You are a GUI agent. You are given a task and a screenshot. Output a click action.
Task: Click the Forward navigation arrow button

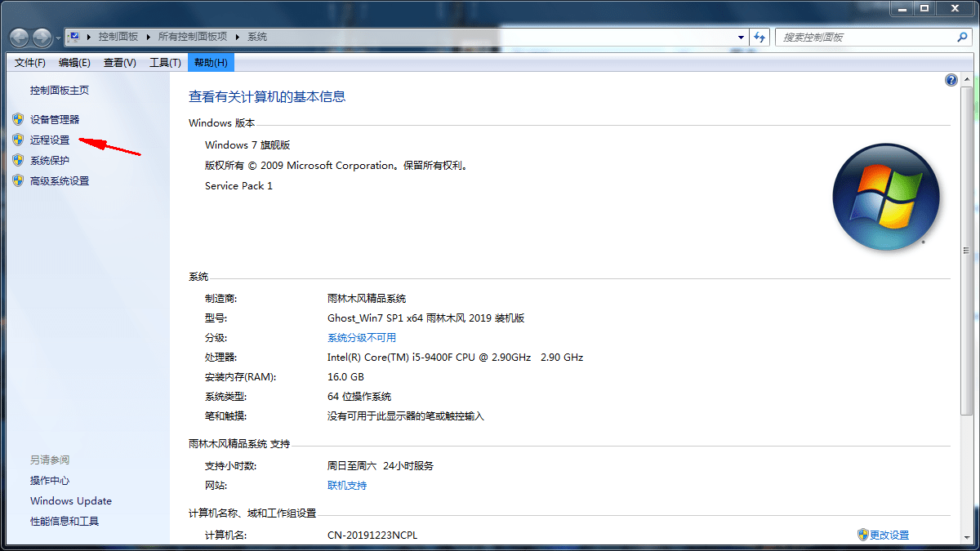42,37
